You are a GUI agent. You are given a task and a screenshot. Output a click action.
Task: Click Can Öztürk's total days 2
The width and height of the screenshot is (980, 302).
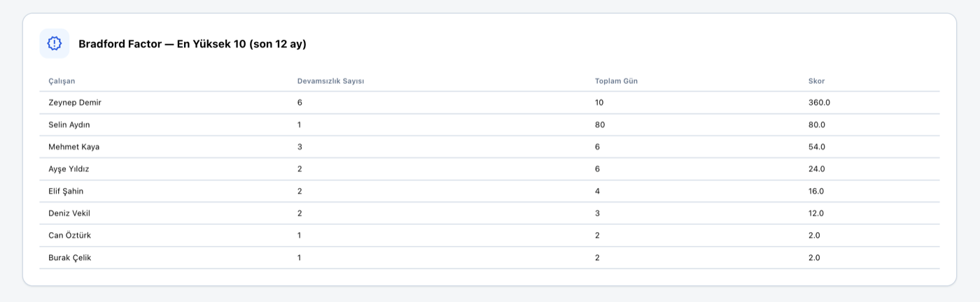point(597,236)
